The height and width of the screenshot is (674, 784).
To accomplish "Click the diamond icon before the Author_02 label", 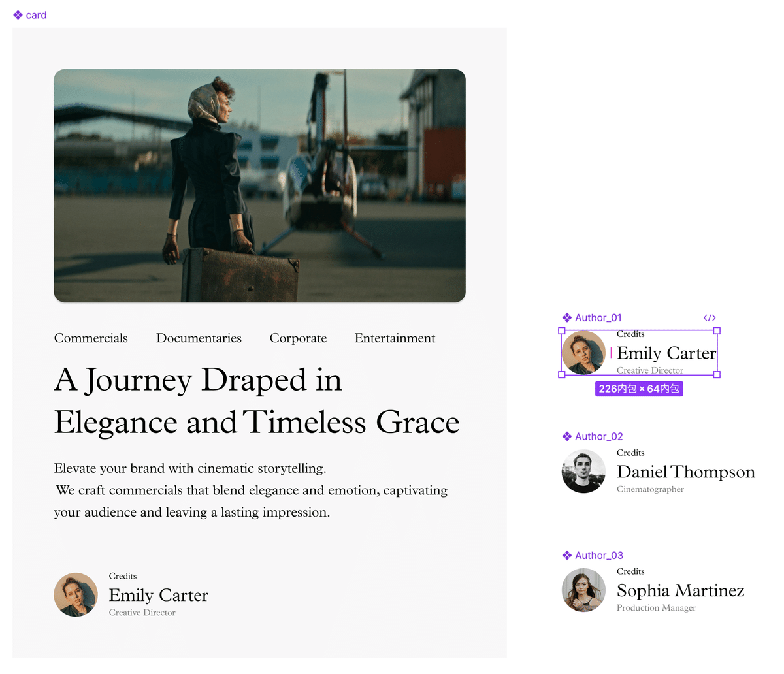I will point(567,436).
